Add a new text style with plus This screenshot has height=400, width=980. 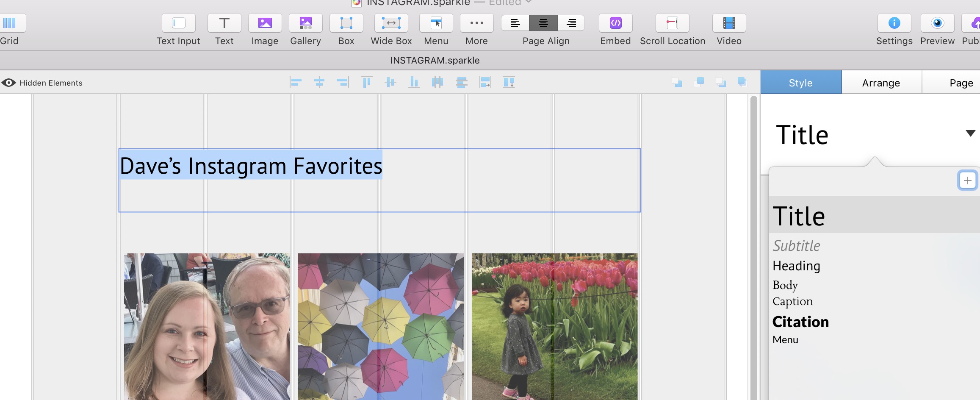click(968, 181)
